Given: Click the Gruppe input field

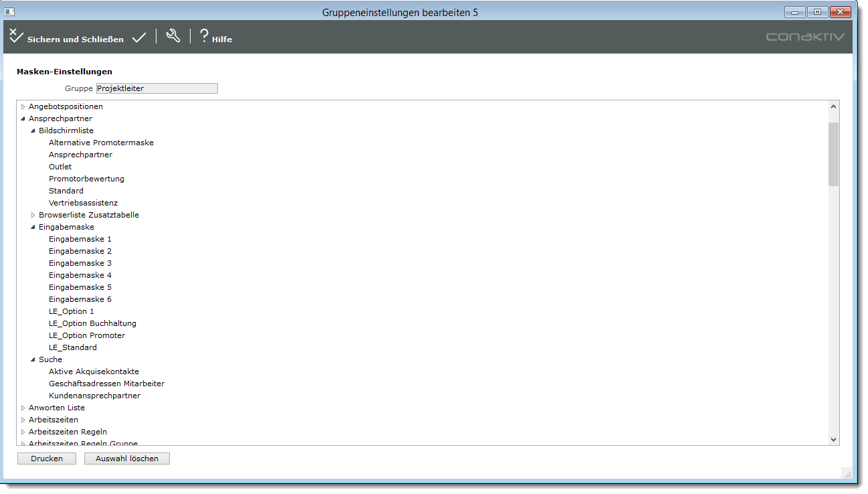Looking at the screenshot, I should (x=156, y=88).
